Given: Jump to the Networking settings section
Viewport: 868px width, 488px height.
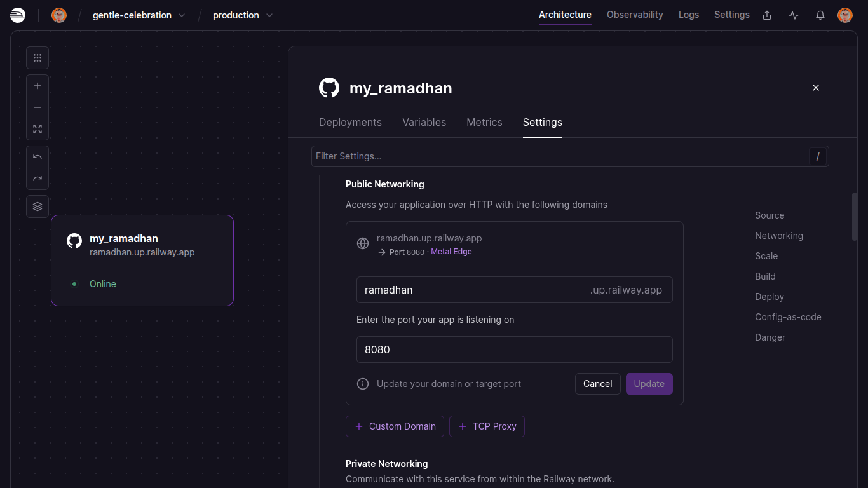Looking at the screenshot, I should point(779,236).
